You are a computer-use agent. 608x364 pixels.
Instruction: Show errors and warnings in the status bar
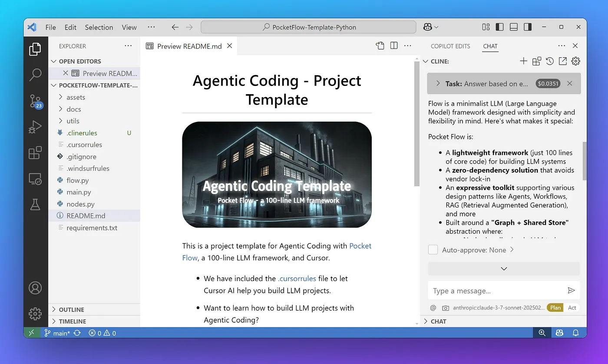(x=102, y=333)
